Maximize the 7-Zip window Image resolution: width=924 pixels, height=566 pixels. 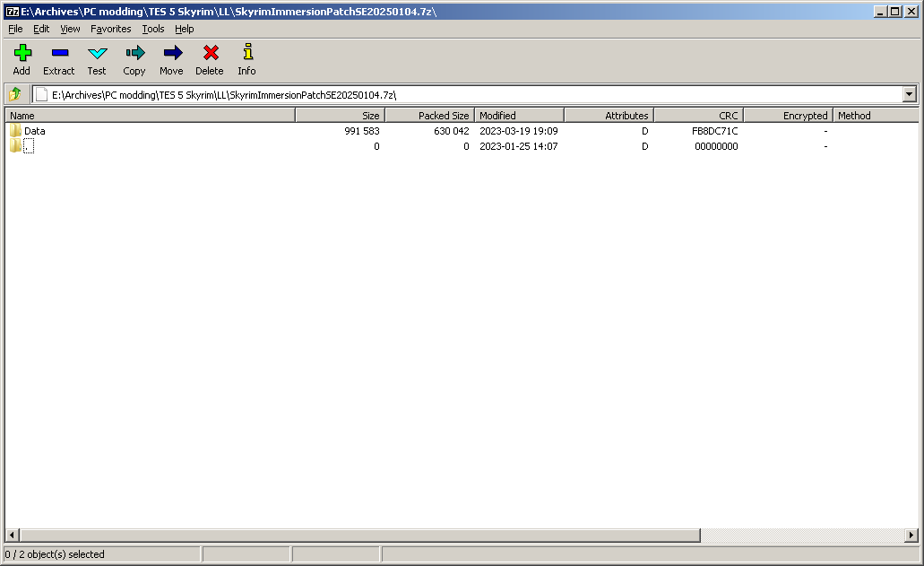coord(894,11)
